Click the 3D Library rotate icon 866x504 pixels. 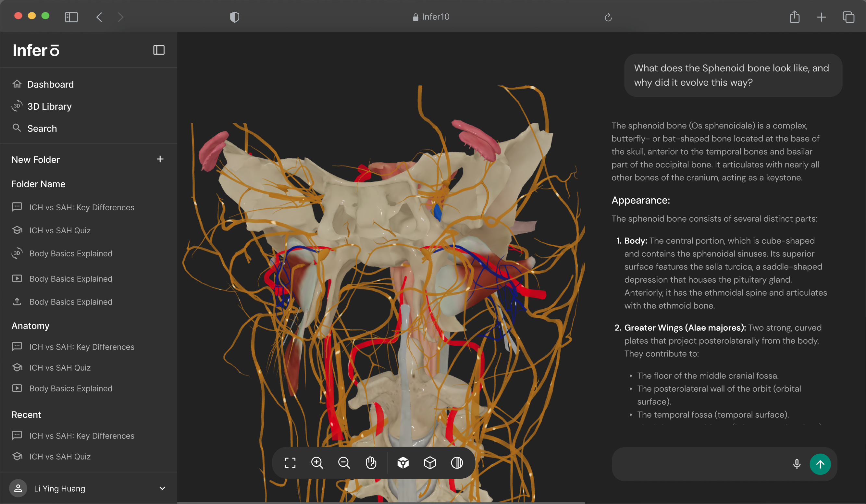click(17, 106)
